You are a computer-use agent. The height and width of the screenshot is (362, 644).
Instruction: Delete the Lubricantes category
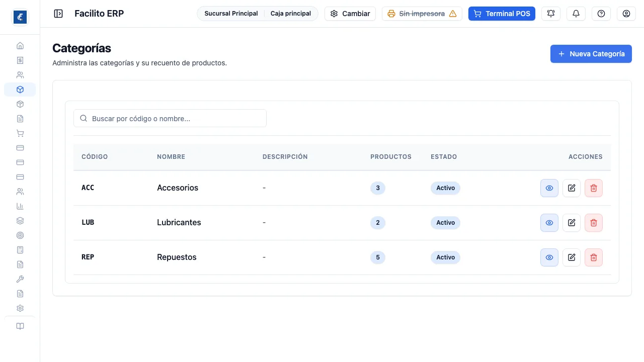tap(594, 223)
